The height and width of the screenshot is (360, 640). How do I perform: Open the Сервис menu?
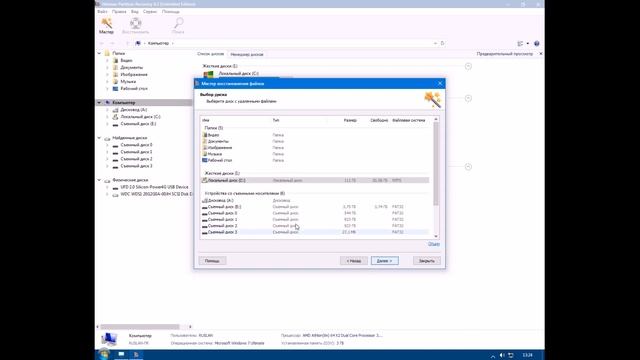tap(150, 12)
